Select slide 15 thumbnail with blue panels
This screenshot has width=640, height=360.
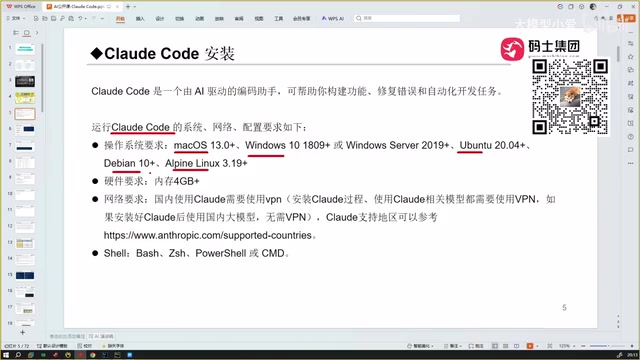[25, 276]
